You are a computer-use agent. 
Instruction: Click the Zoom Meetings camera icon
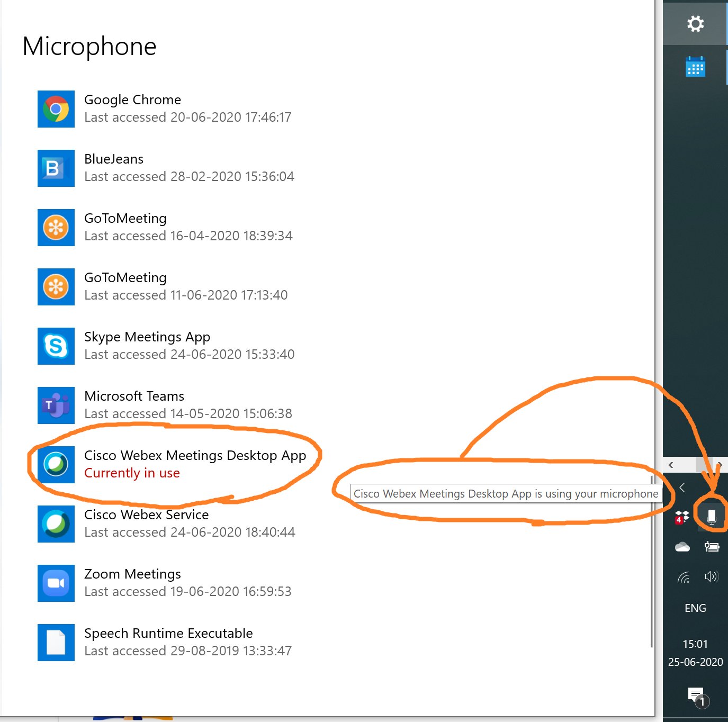[56, 583]
